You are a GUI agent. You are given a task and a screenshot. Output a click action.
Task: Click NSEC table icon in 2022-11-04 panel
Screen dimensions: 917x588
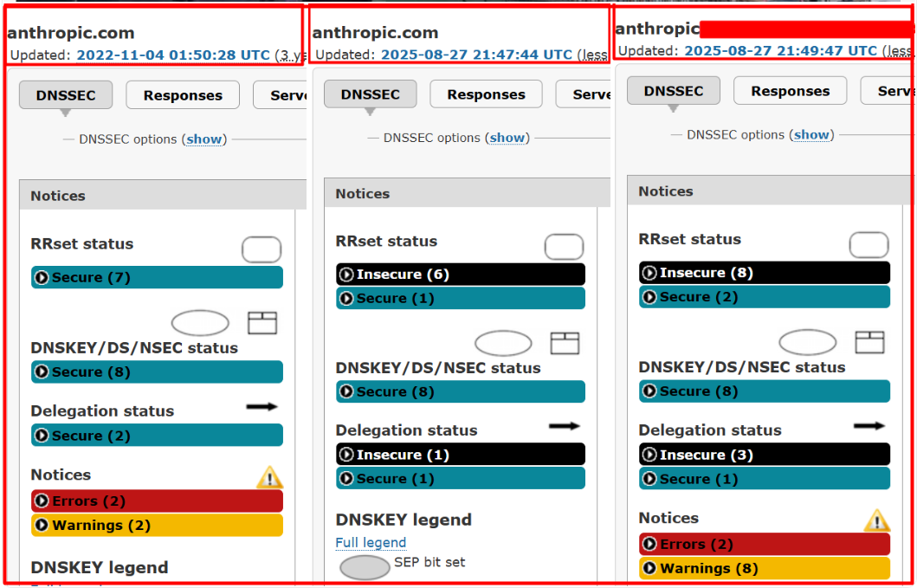[262, 323]
